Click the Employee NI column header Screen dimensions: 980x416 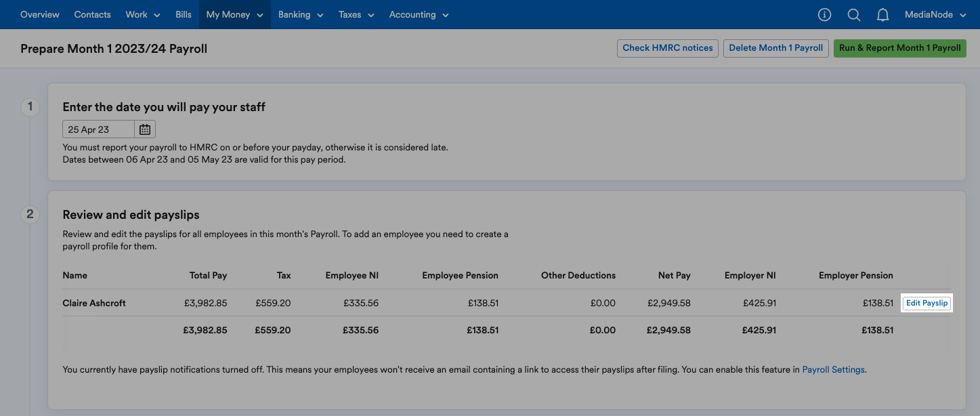pos(351,275)
